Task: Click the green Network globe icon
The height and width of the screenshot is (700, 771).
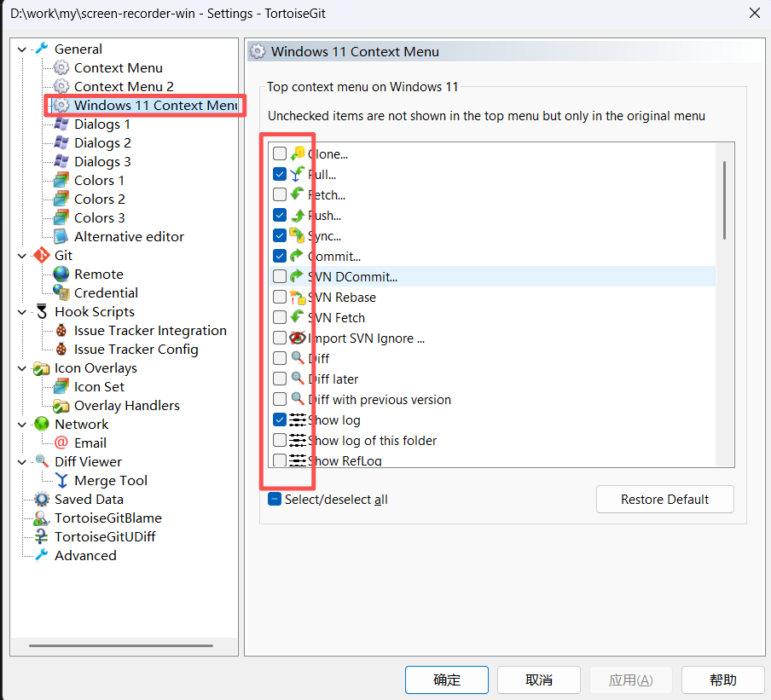Action: click(42, 424)
